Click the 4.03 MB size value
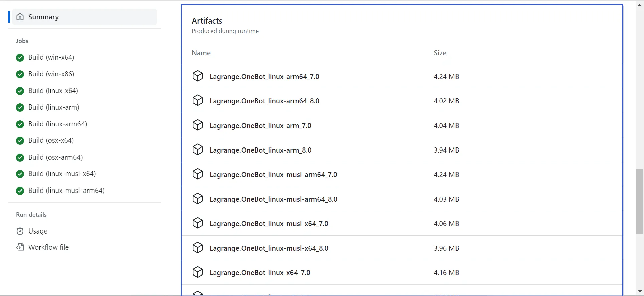This screenshot has width=644, height=296. point(446,199)
